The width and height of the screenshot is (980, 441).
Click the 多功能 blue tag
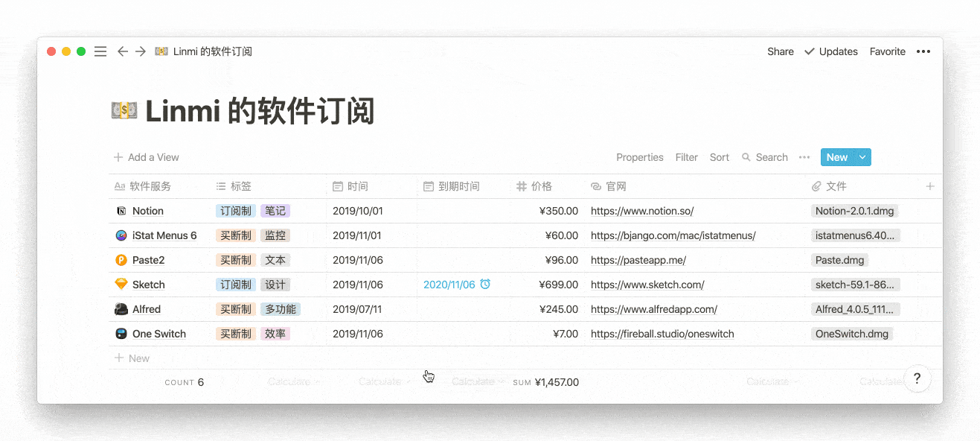281,309
